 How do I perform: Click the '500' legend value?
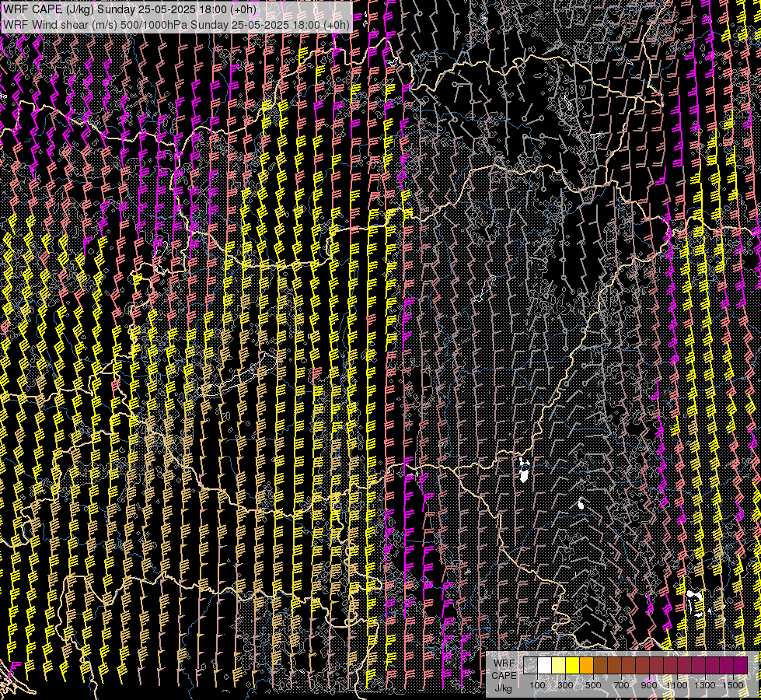(593, 685)
